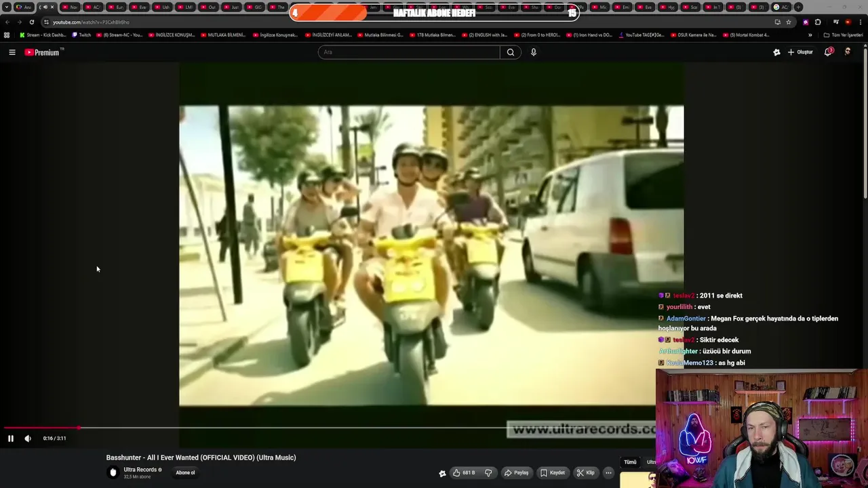868x488 pixels.
Task: Bookmark this page with star icon
Action: [789, 22]
